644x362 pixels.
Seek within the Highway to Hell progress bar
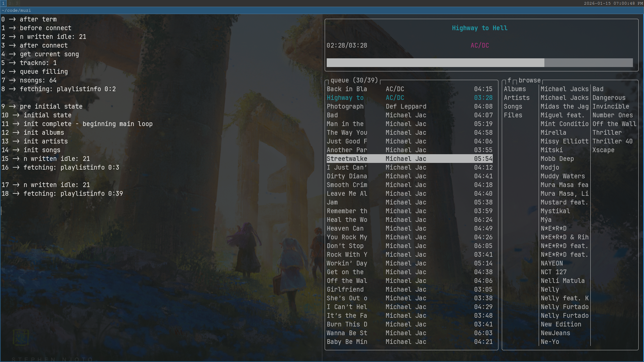[479, 63]
